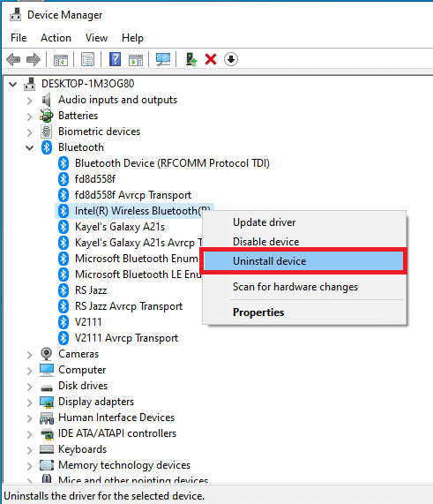433x504 pixels.
Task: Choose Update driver from context menu
Action: [x=264, y=222]
